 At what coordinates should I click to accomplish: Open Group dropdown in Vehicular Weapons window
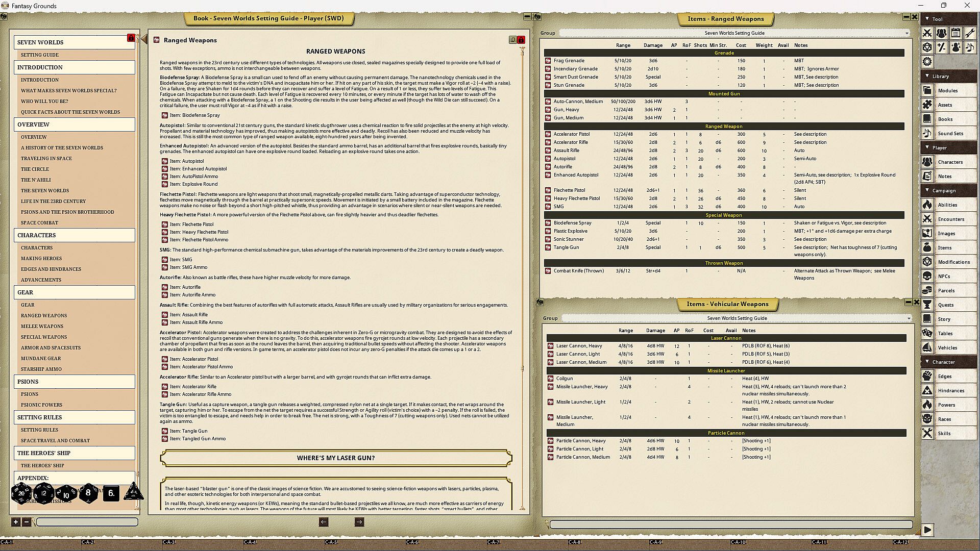tap(909, 318)
